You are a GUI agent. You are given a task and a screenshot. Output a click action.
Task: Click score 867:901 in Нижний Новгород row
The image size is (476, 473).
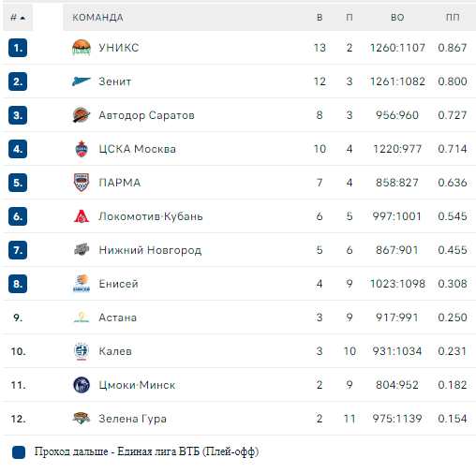397,250
